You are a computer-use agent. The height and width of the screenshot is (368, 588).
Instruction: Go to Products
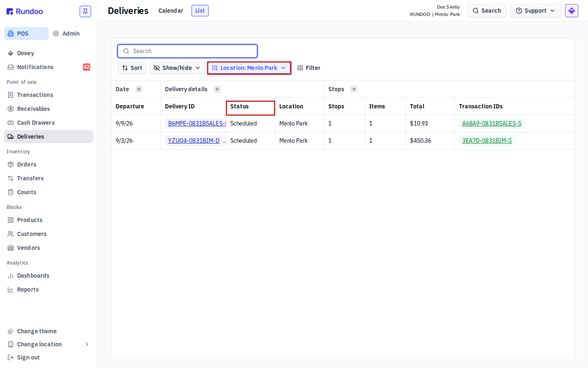[x=49, y=220]
